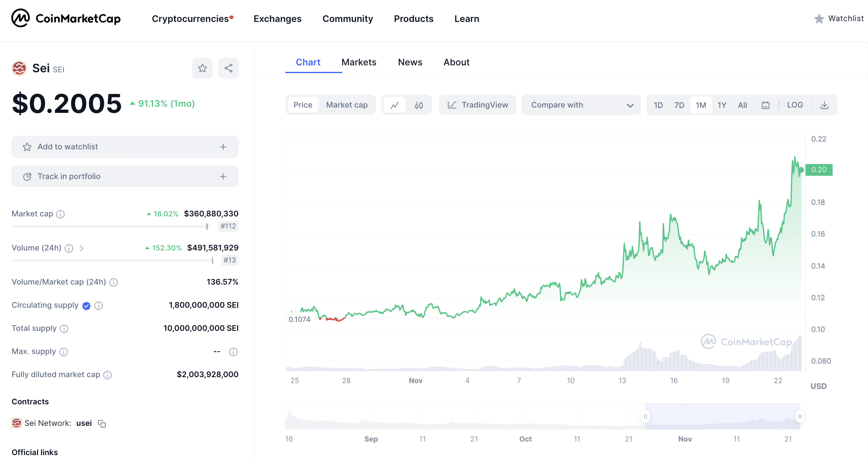Switch to News tab

(x=410, y=62)
